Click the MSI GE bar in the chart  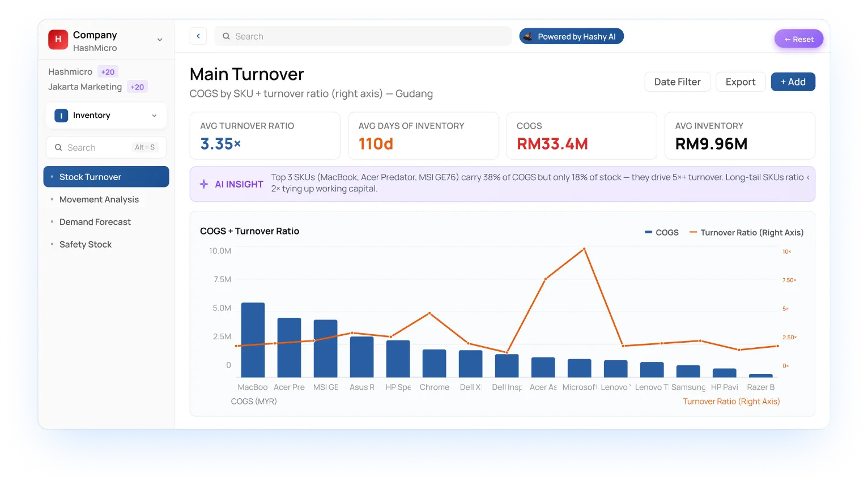pos(326,348)
